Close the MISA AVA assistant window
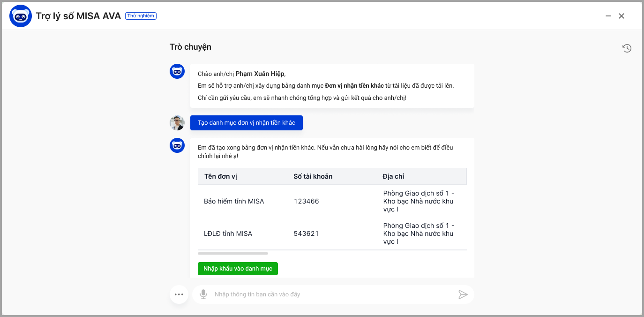This screenshot has width=644, height=317. click(622, 16)
